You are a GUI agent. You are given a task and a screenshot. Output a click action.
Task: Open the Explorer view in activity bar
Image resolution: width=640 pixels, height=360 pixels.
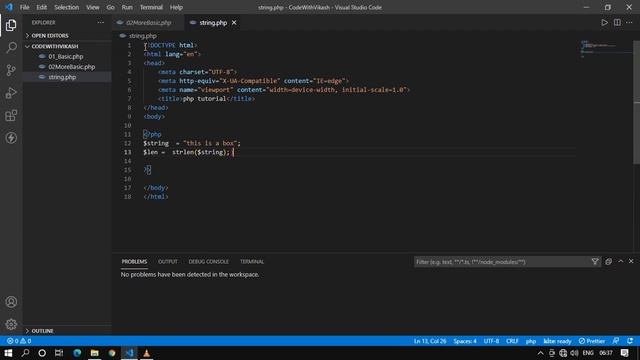(x=11, y=25)
